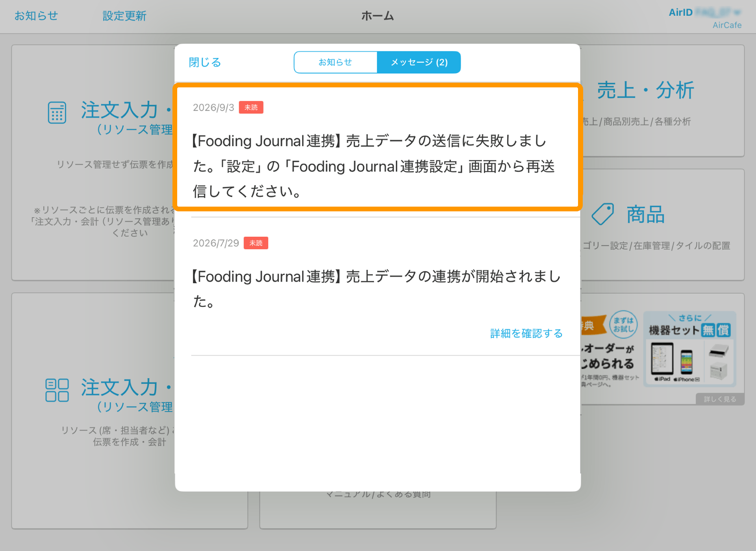Click the ホーム title in header

pyautogui.click(x=378, y=16)
